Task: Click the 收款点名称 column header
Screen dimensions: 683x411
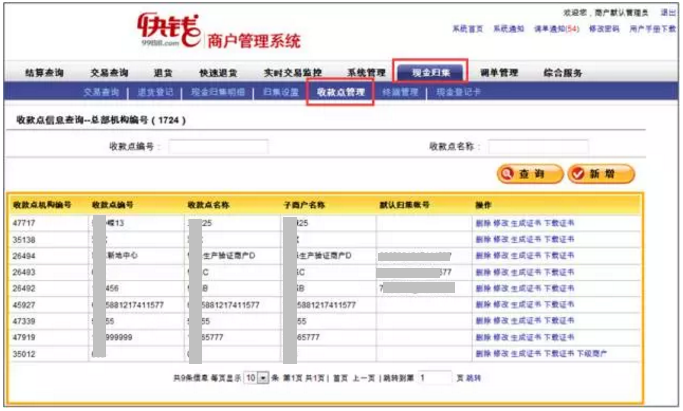Action: tap(209, 205)
